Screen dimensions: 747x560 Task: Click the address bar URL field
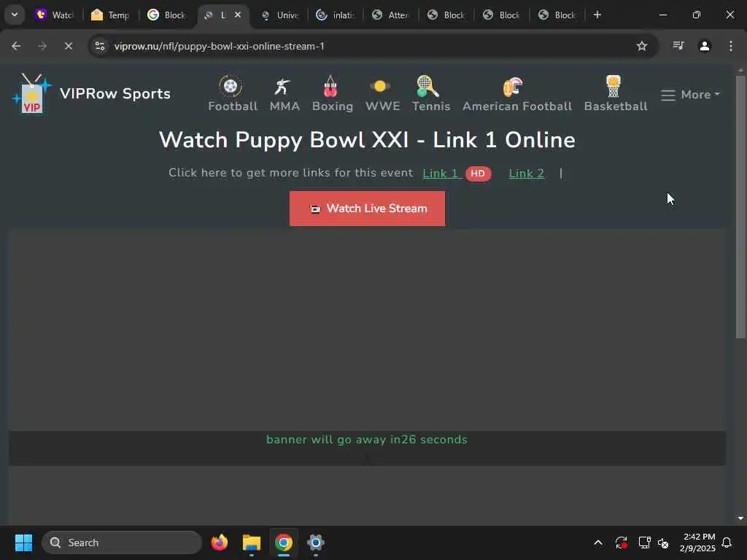pyautogui.click(x=371, y=46)
